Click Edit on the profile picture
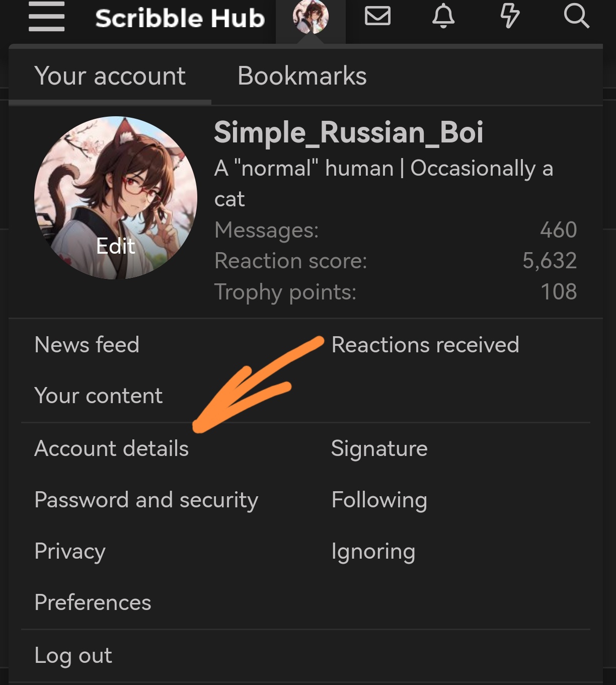The height and width of the screenshot is (685, 616). pyautogui.click(x=116, y=246)
